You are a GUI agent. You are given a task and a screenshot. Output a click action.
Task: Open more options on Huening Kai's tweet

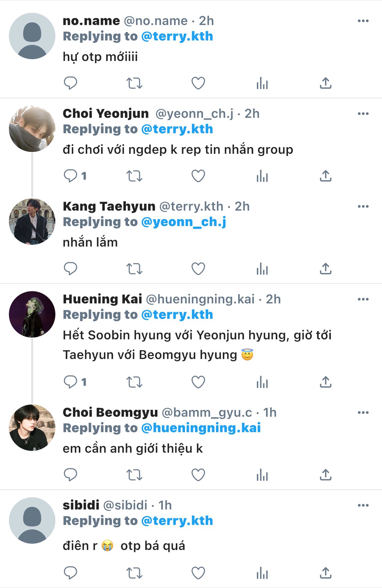click(x=363, y=299)
